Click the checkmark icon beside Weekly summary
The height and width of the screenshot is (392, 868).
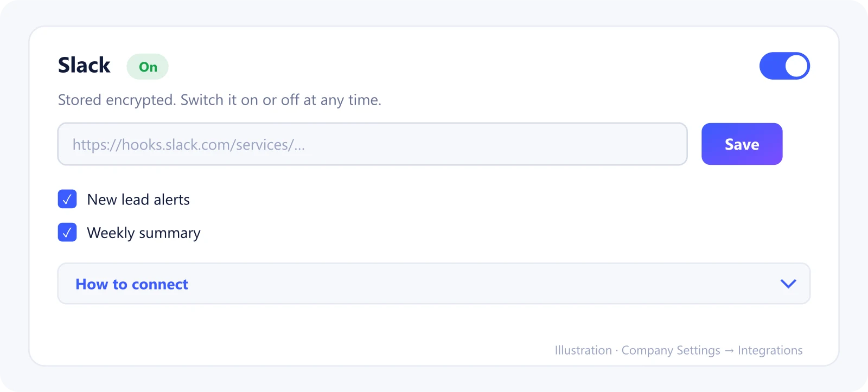click(x=67, y=233)
